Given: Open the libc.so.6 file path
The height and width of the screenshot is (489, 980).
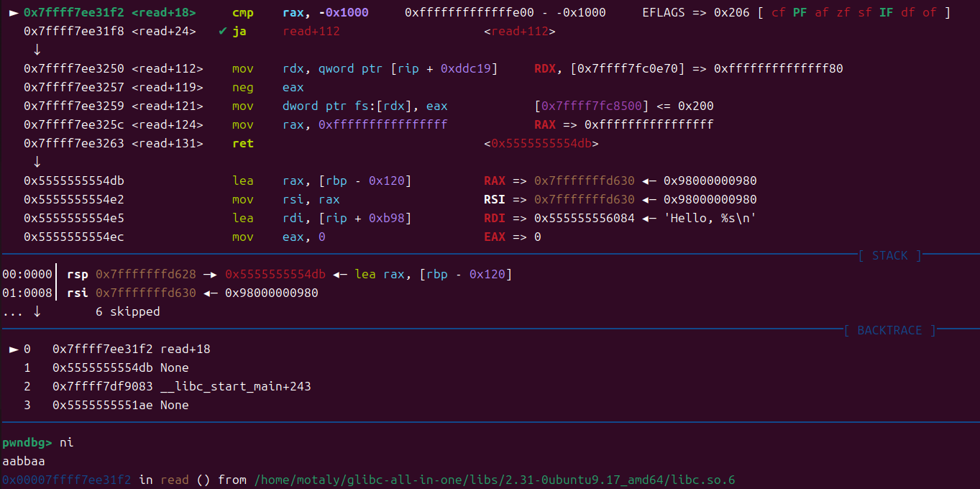Looking at the screenshot, I should [x=495, y=480].
